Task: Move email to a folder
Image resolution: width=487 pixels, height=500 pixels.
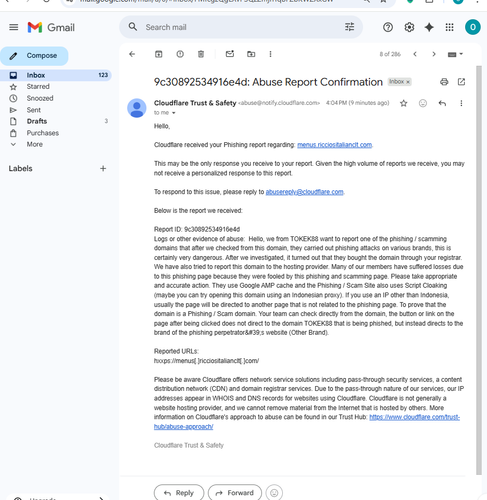Action: pos(251,54)
